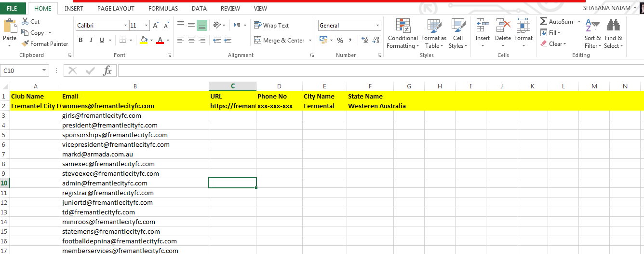The image size is (644, 254).
Task: Click the AutoSum sigma icon
Action: pos(543,22)
